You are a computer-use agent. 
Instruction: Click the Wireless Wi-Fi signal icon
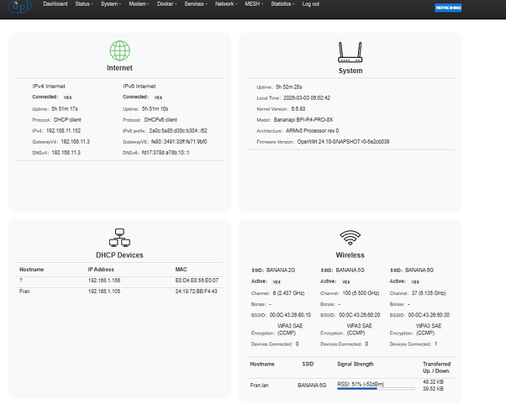pyautogui.click(x=350, y=237)
